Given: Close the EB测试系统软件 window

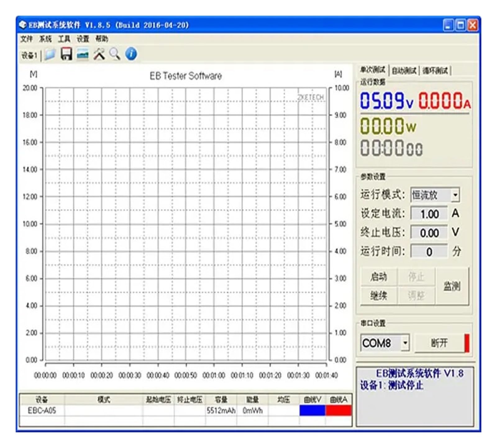Looking at the screenshot, I should point(472,25).
